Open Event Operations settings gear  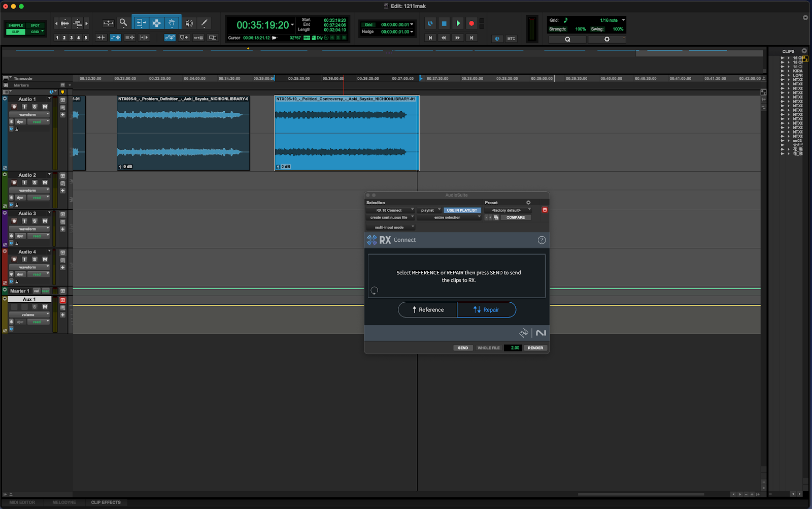pyautogui.click(x=607, y=39)
